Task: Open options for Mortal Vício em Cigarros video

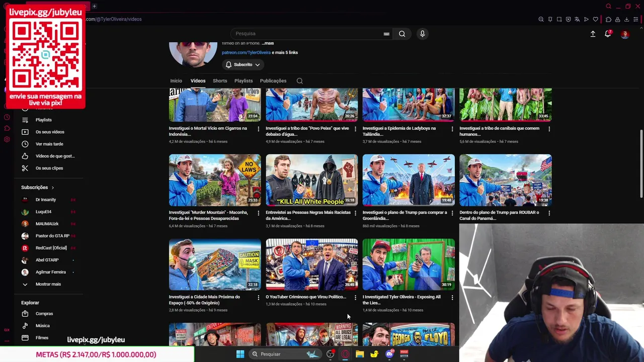Action: [259, 129]
